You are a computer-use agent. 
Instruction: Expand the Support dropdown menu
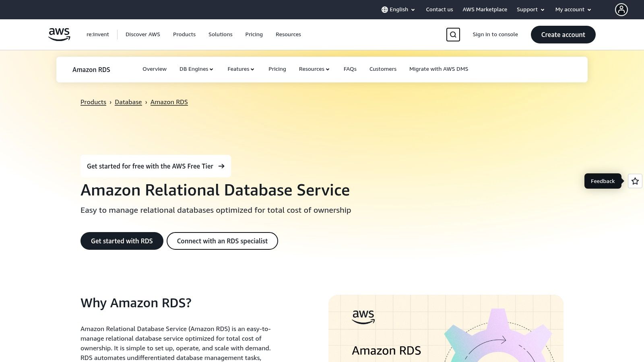pos(530,10)
